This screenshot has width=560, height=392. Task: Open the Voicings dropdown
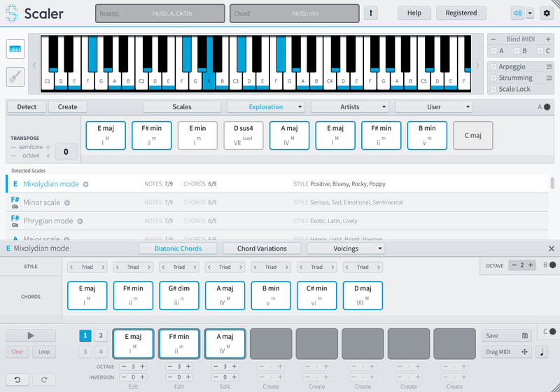pos(346,248)
